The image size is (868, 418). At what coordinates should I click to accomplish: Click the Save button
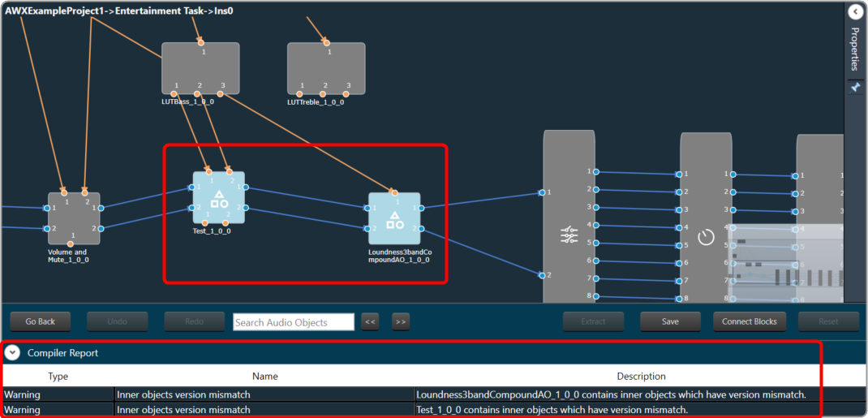point(670,321)
